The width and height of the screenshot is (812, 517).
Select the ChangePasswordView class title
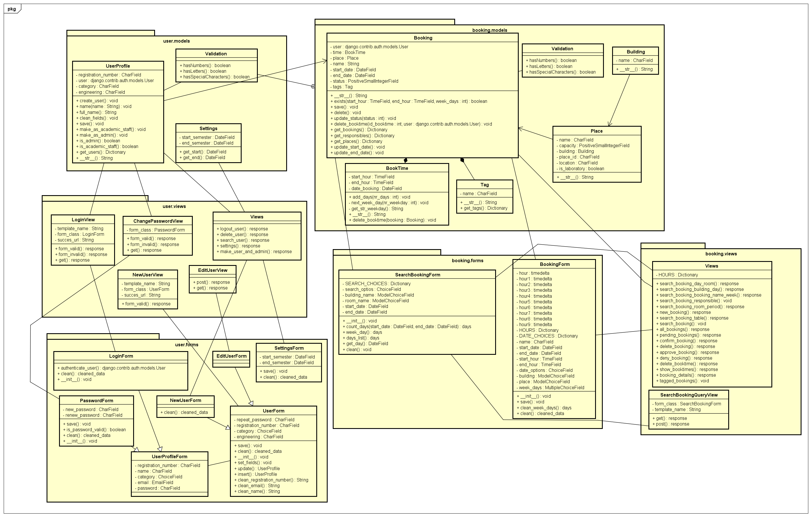158,221
